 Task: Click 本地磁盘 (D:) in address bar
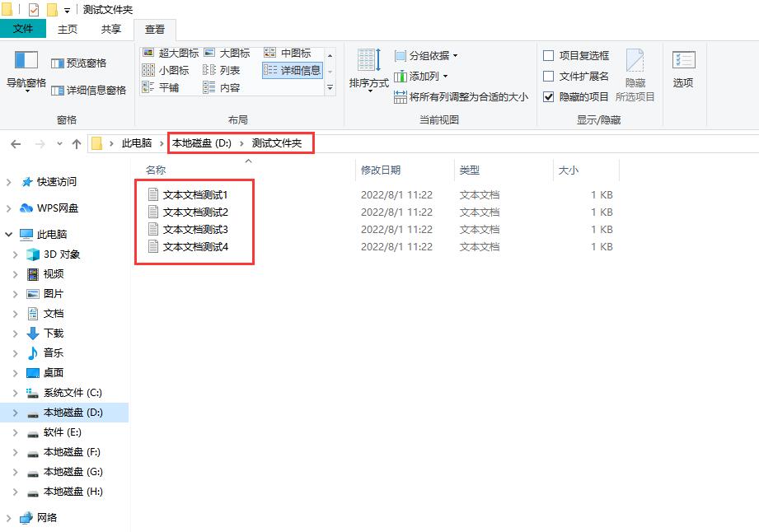202,143
